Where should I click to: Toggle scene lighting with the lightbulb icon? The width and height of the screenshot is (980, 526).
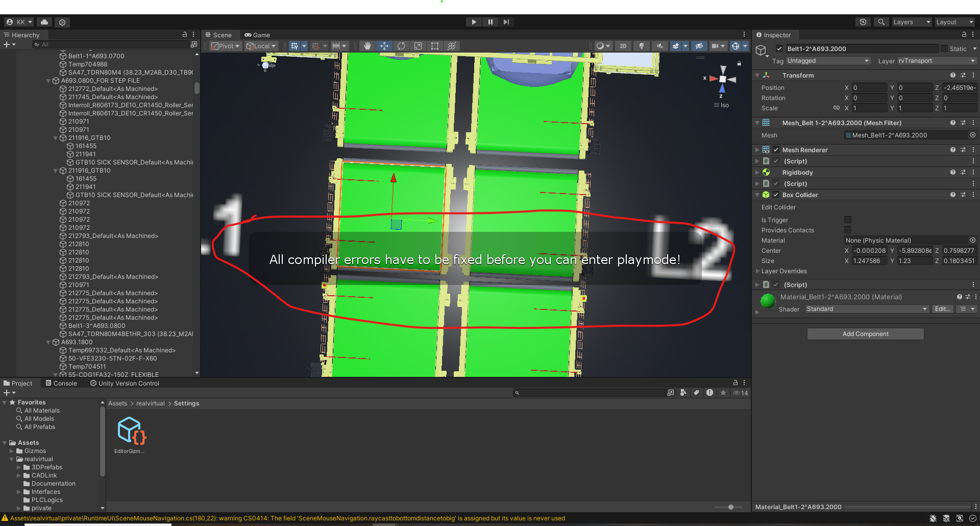(641, 46)
